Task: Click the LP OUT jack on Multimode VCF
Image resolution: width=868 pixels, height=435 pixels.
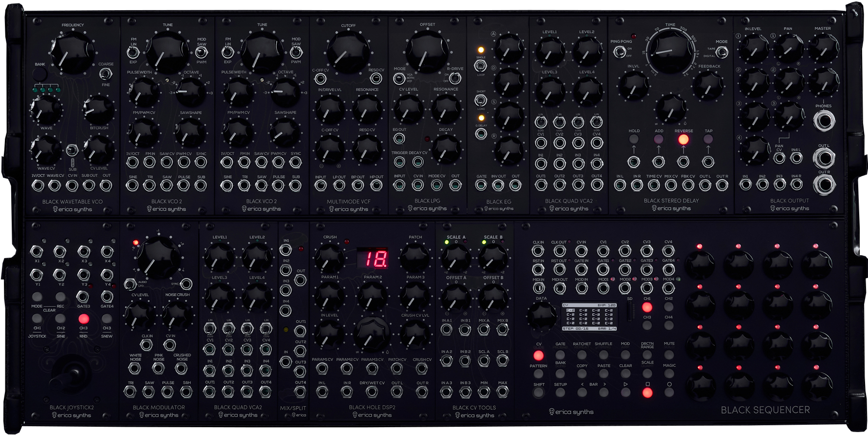Action: coord(339,186)
